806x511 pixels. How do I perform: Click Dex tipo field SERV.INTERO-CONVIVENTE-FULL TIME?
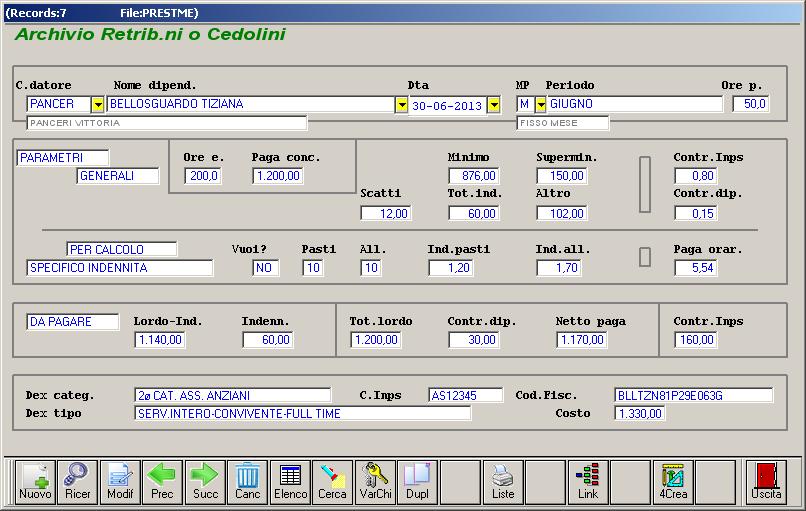(x=303, y=414)
